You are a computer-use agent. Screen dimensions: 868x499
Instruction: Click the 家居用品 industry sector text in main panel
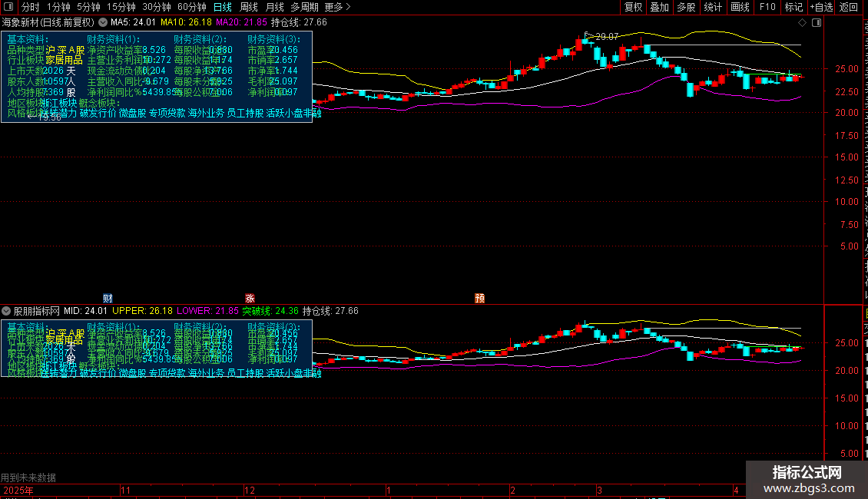65,60
